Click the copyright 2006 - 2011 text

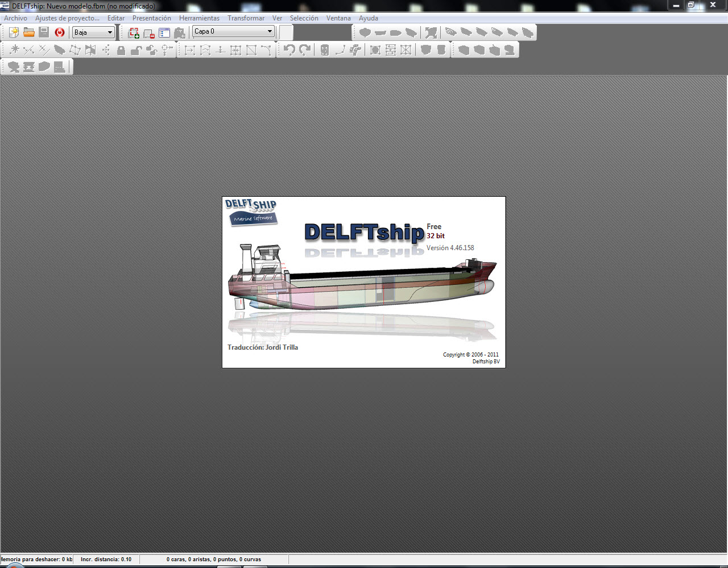coord(471,355)
